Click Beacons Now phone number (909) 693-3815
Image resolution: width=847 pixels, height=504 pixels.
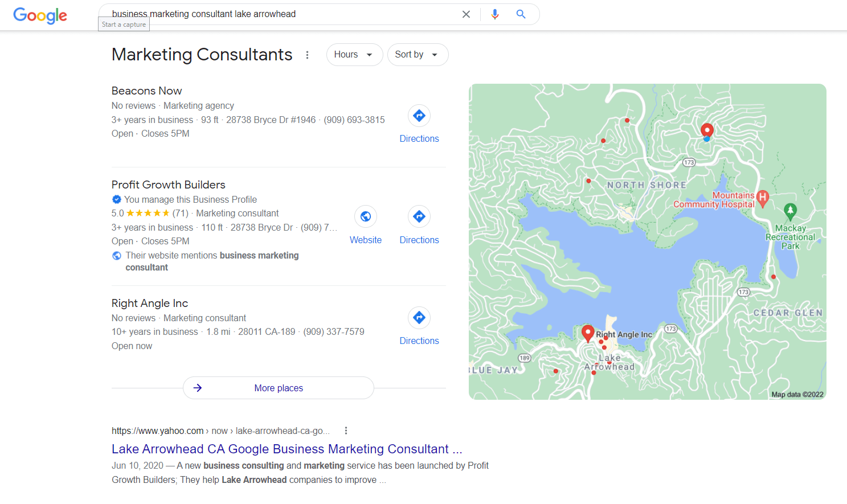[354, 120]
